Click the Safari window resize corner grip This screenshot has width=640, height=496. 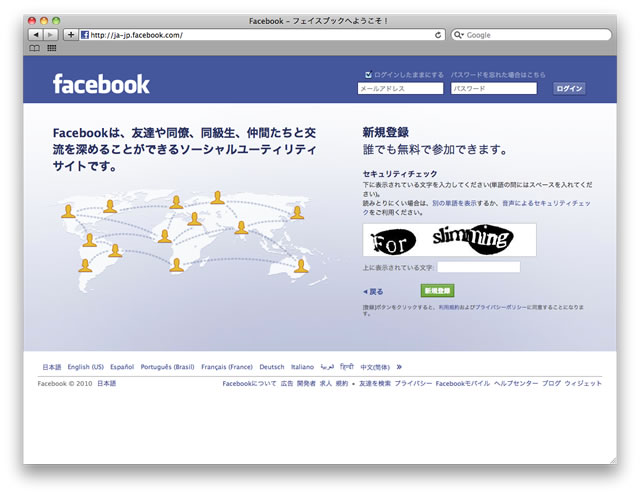(613, 460)
